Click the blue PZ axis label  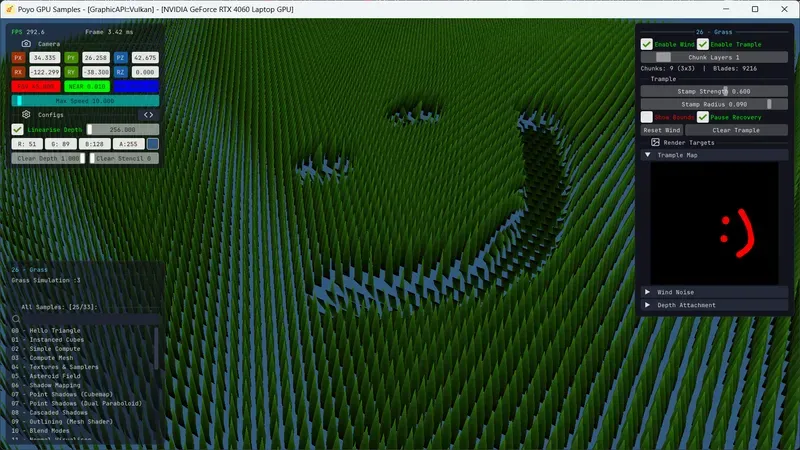[x=120, y=58]
